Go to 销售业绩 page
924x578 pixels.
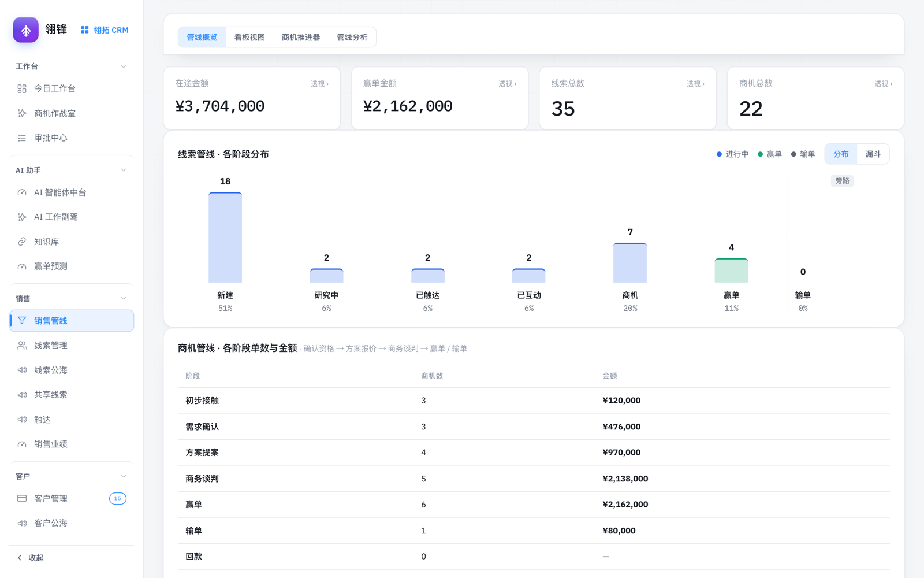72,444
